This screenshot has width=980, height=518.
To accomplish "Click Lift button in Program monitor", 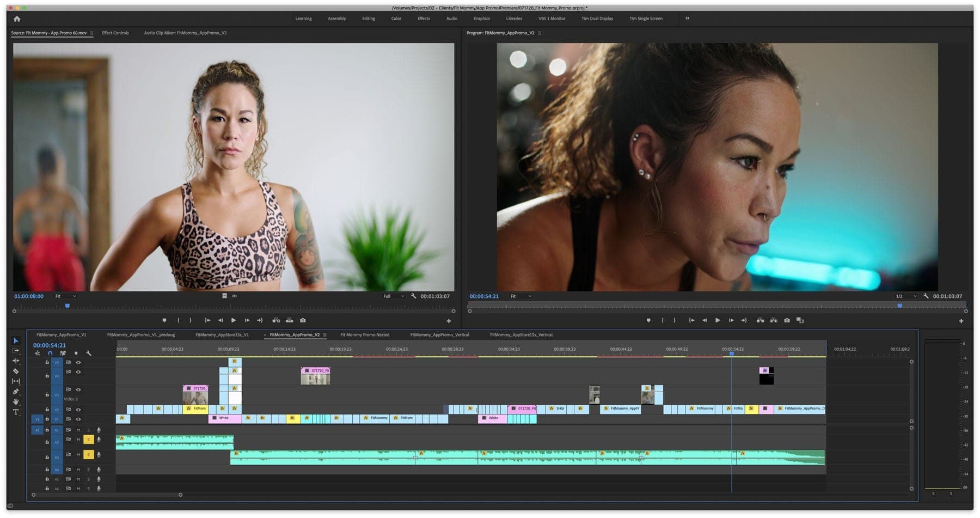I will pos(760,320).
